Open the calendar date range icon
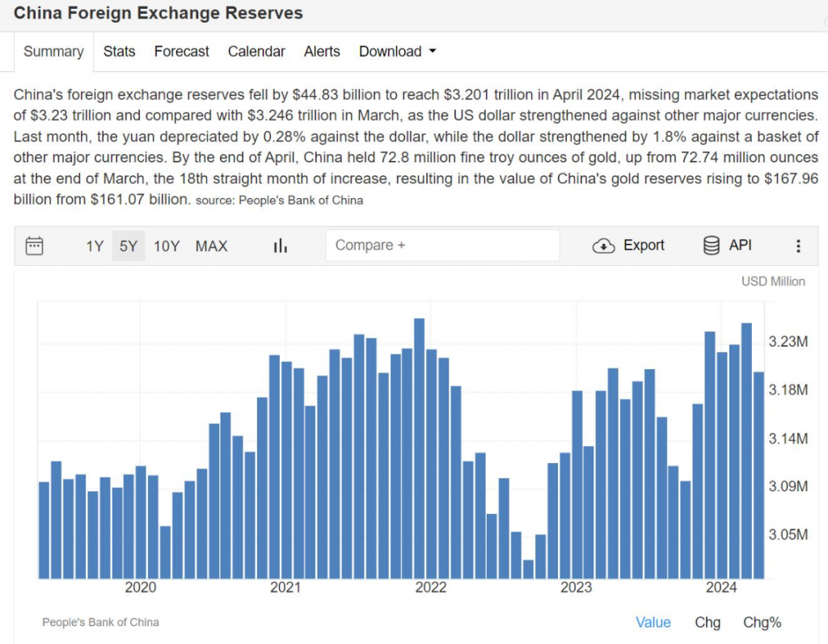 tap(34, 246)
